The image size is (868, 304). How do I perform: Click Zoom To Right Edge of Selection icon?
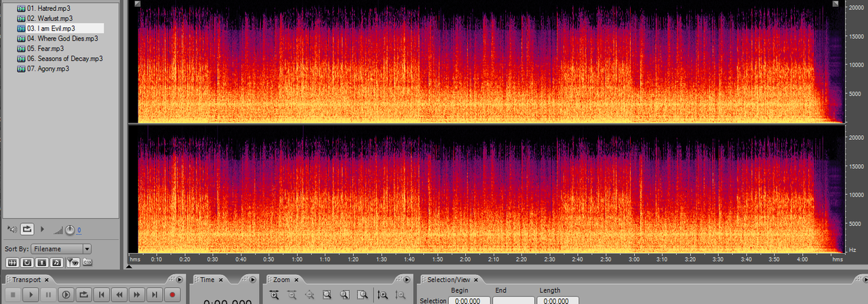pos(362,294)
